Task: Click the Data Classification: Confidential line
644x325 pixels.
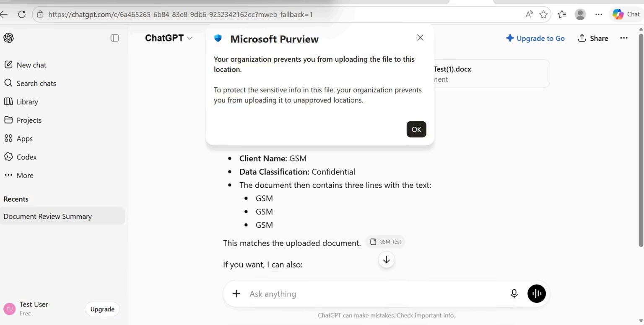Action: click(x=297, y=172)
